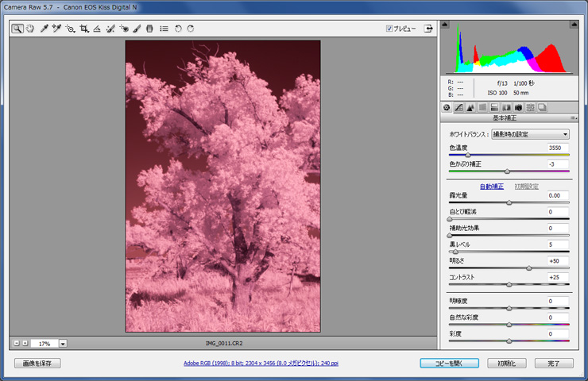The width and height of the screenshot is (588, 381).
Task: Click the 画像を保存 button
Action: [37, 364]
